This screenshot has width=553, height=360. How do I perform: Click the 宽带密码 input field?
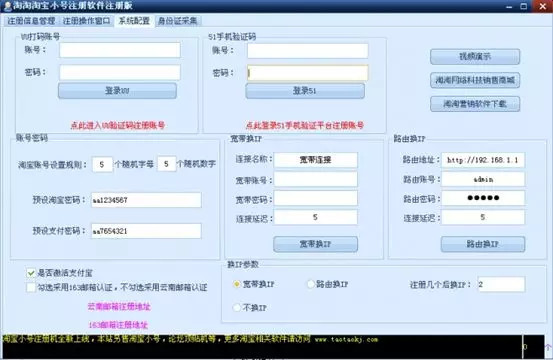(316, 199)
